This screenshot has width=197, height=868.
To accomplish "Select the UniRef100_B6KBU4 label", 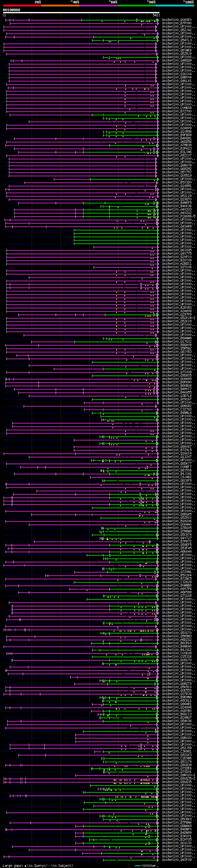I will 177,386.
